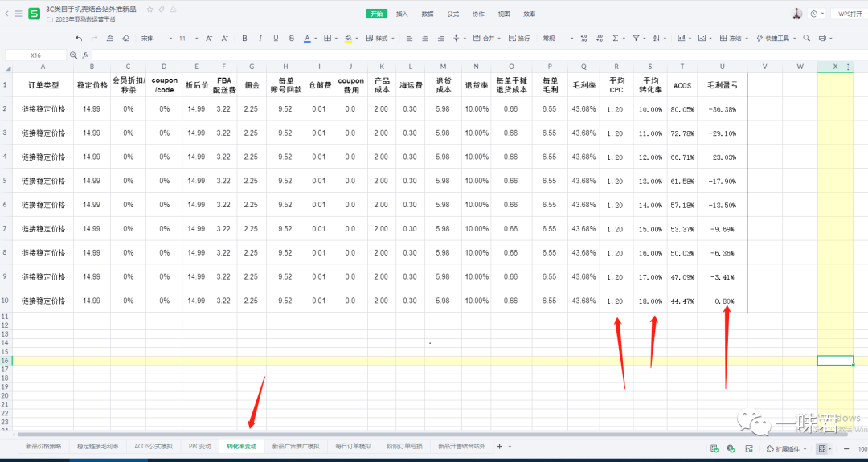Toggle bold formatting

tap(244, 38)
